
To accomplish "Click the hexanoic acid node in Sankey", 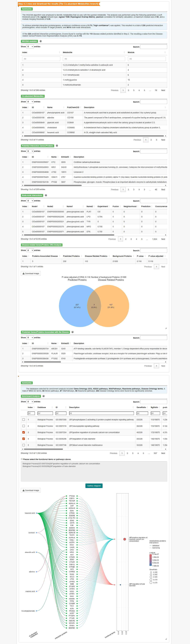I will pyautogui.click(x=36, y=513).
